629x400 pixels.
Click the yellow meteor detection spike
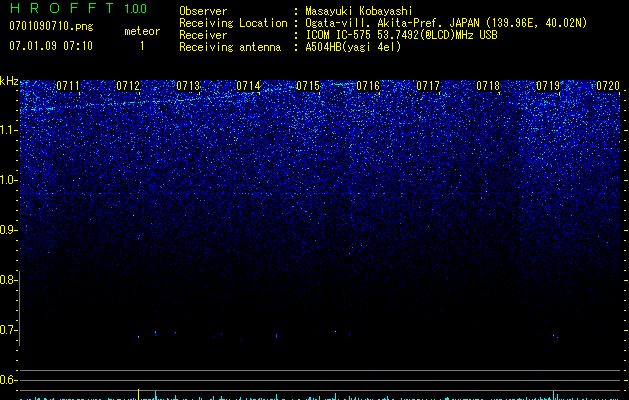pos(138,394)
